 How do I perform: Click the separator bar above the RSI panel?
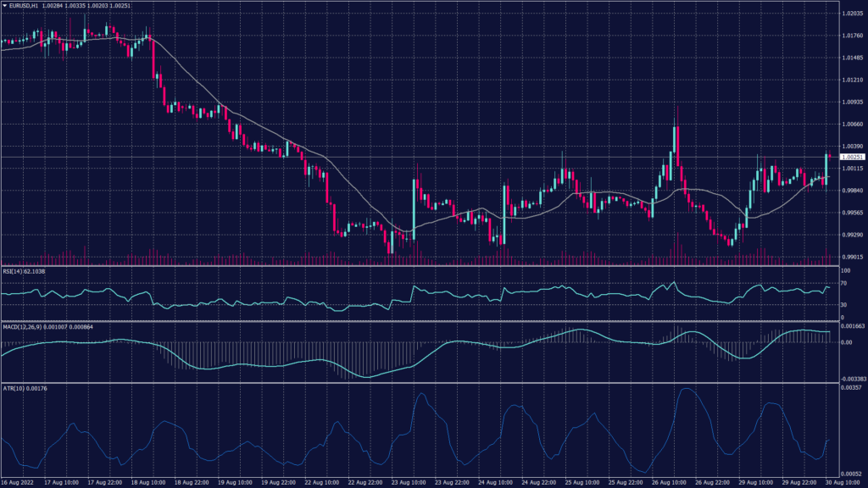tap(424, 265)
